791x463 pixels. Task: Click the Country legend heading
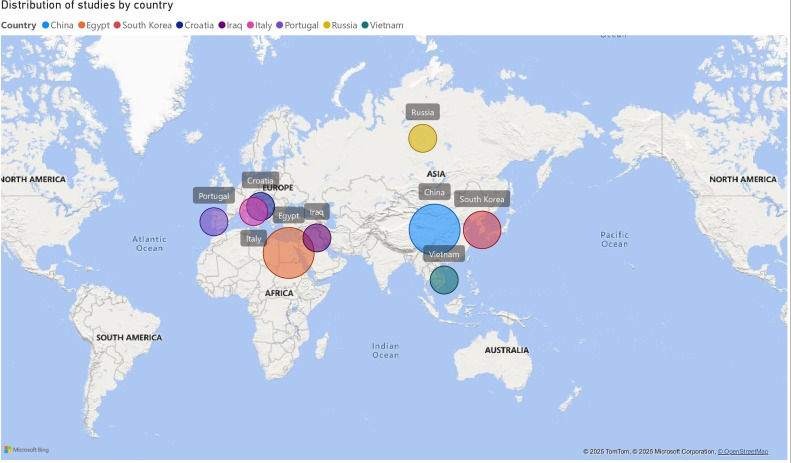(19, 25)
